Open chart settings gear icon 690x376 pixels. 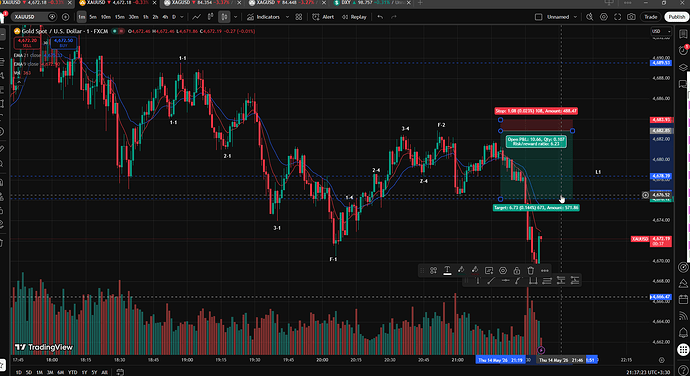click(604, 17)
